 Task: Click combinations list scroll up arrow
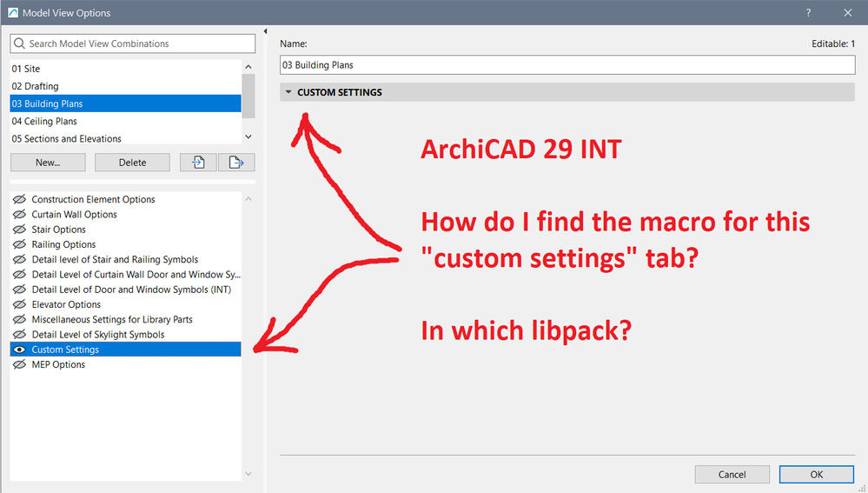coord(248,66)
